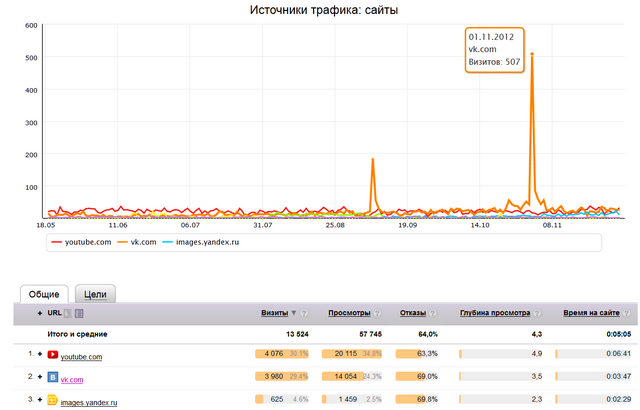Click the 18.05 date axis label
Viewport: 640px width, 410px height.
(x=45, y=225)
